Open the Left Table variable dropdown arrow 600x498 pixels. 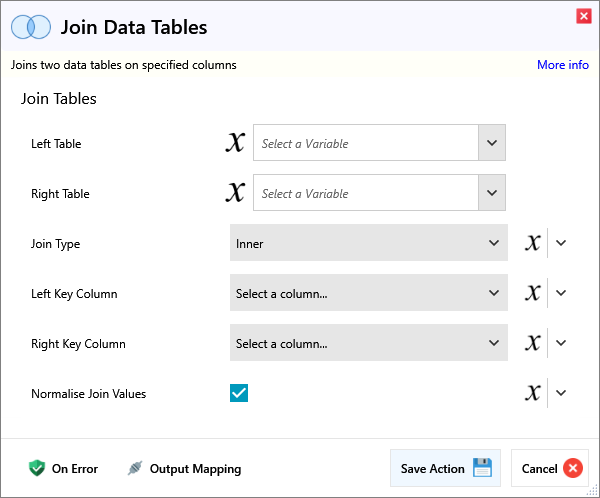(x=491, y=143)
